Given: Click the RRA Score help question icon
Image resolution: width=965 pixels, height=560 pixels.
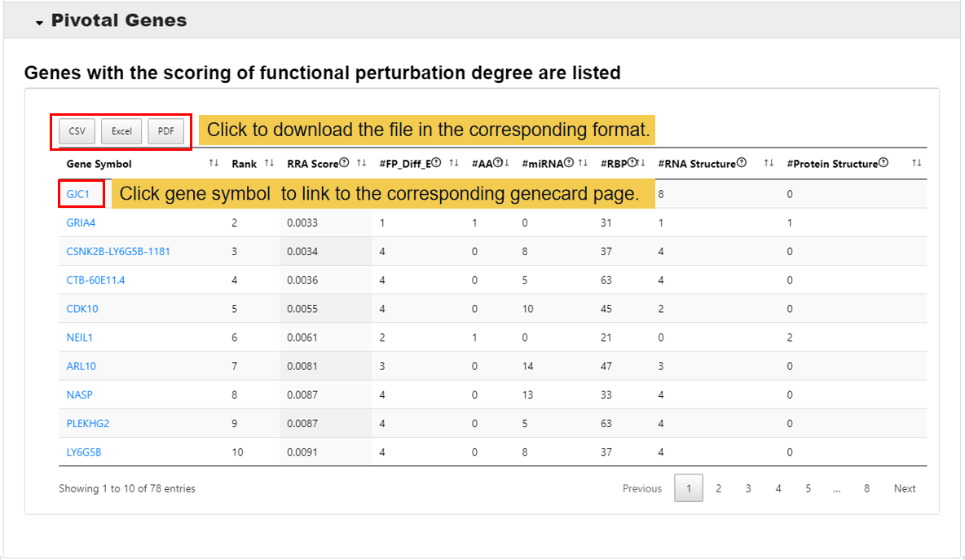Looking at the screenshot, I should click(x=344, y=164).
